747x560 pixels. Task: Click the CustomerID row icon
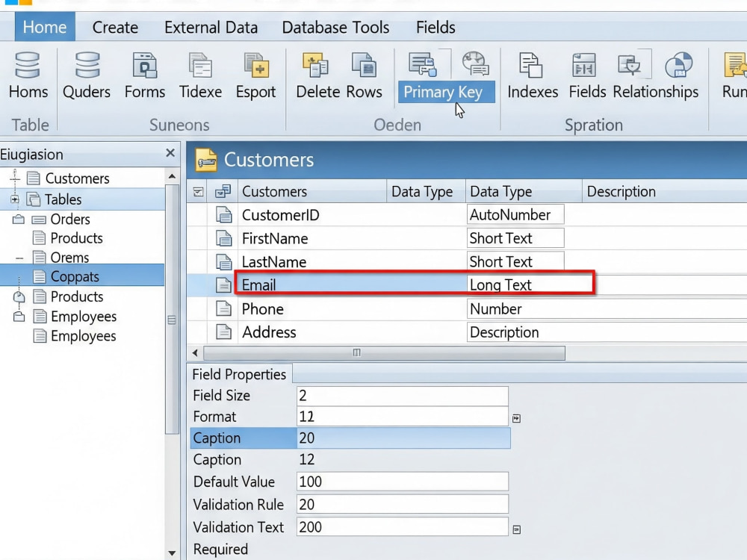(223, 215)
